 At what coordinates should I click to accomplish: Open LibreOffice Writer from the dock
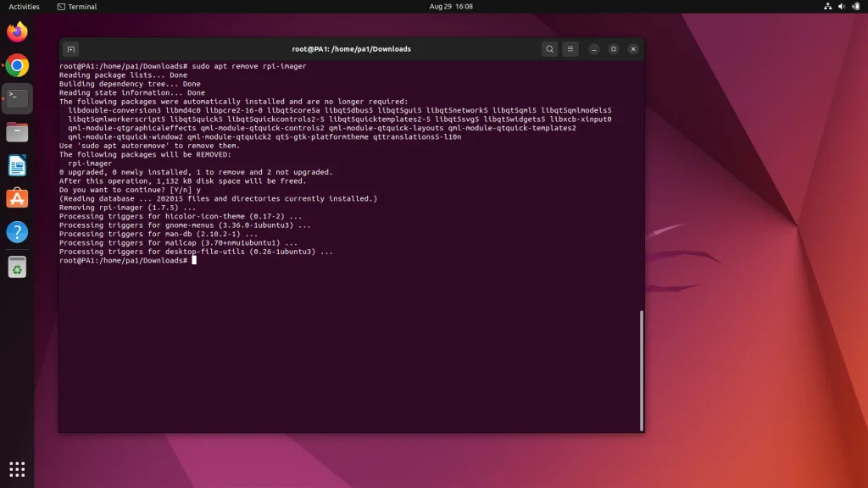click(x=17, y=165)
